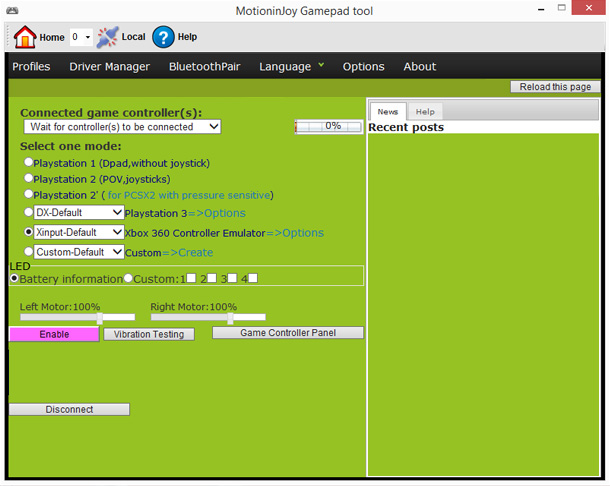Screen dimensions: 610x486
Task: Check LED custom checkbox 2
Action: (212, 278)
